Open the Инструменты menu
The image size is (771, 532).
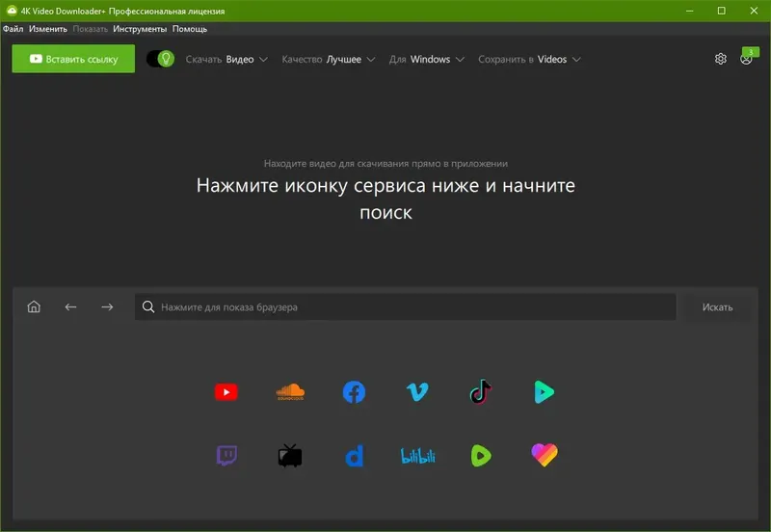tap(140, 29)
